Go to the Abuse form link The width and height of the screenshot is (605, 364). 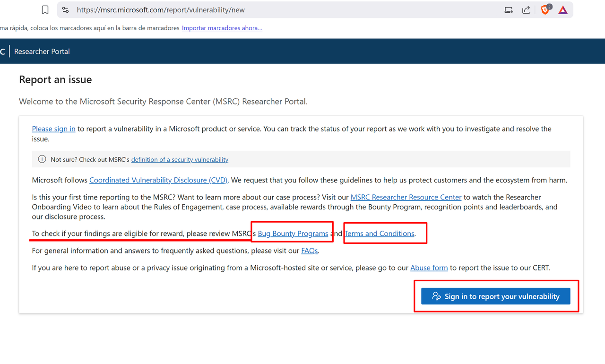pyautogui.click(x=429, y=268)
